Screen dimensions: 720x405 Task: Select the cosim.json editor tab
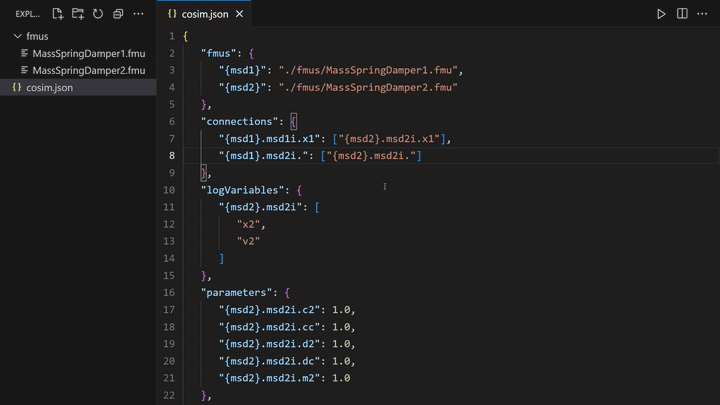[204, 14]
